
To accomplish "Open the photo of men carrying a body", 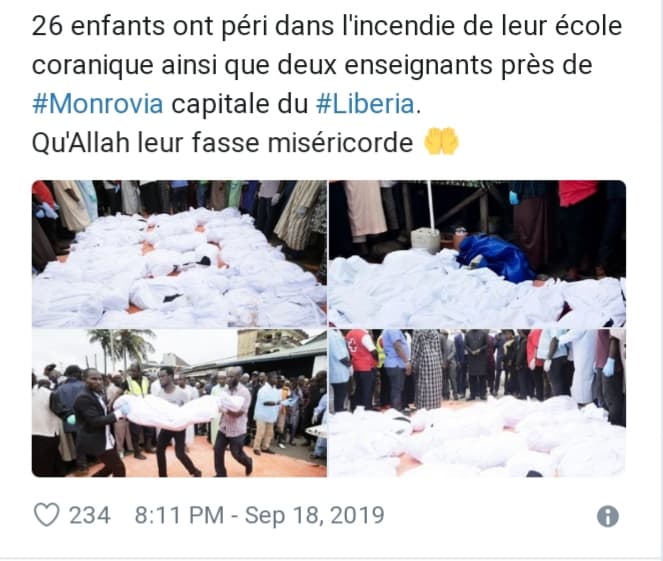I will (x=179, y=403).
